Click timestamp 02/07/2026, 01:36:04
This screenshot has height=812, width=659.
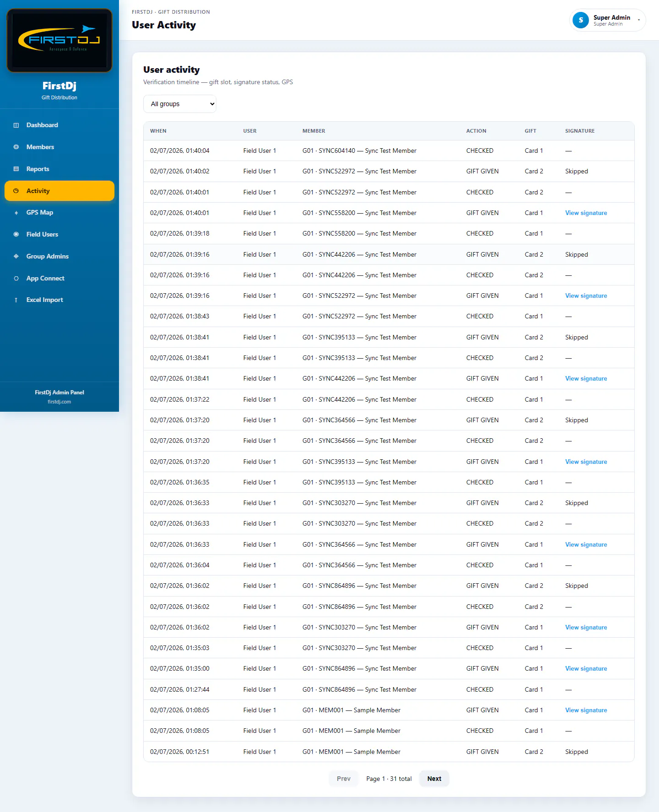(x=179, y=565)
